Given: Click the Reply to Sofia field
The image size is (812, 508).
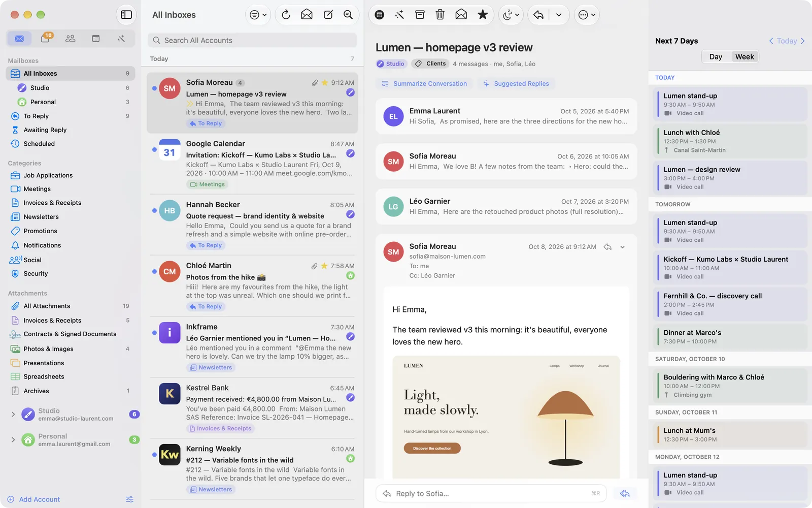Looking at the screenshot, I should (x=491, y=493).
